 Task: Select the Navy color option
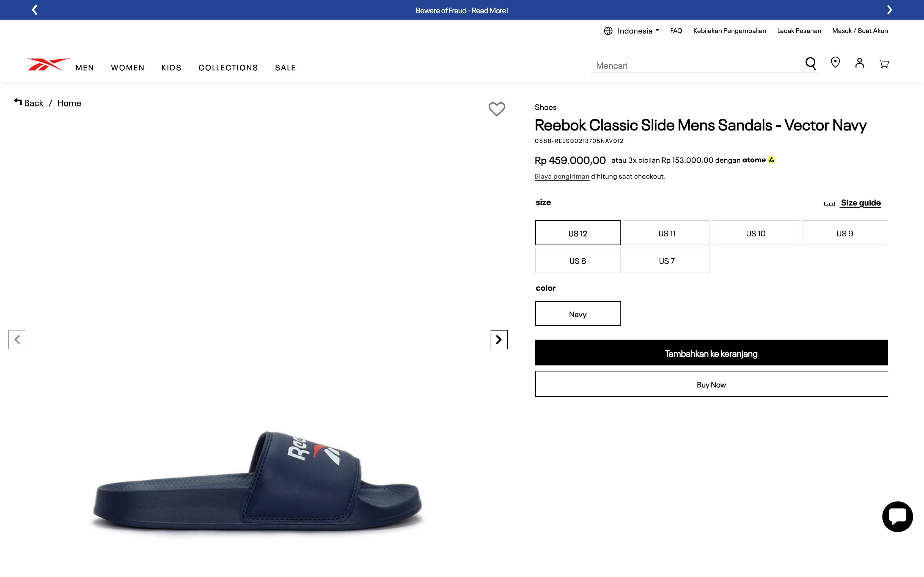coord(578,313)
